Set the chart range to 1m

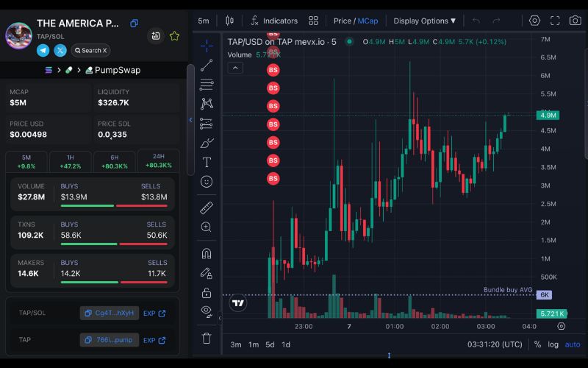tap(254, 344)
